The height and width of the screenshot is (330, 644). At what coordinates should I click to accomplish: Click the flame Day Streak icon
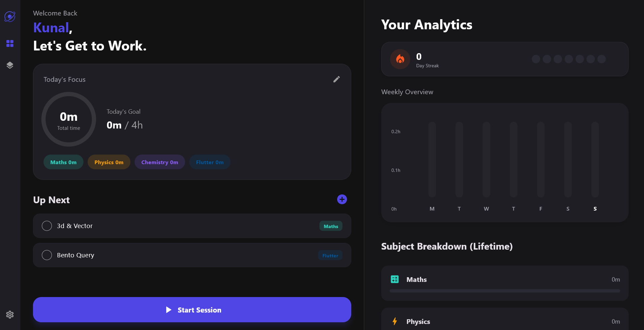coord(400,59)
